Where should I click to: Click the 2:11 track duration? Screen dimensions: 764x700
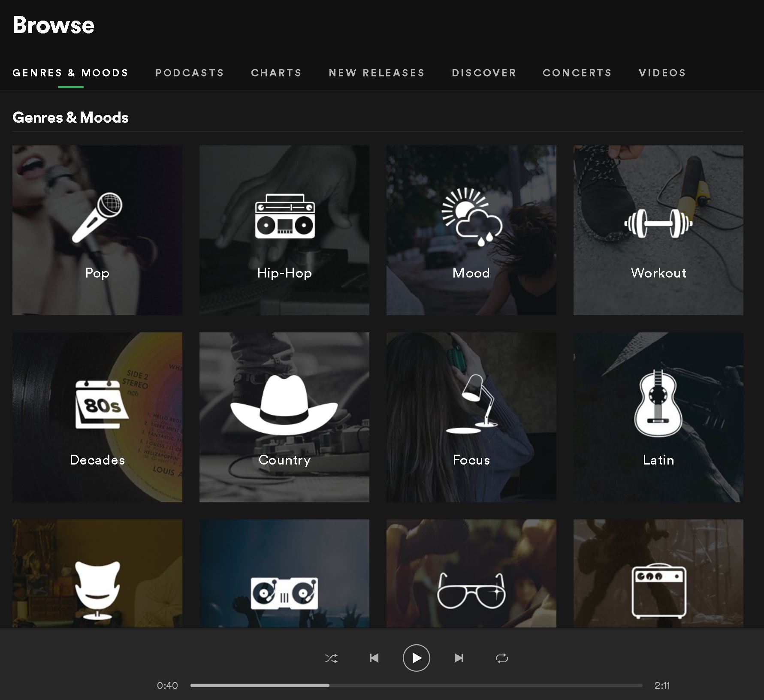point(662,685)
